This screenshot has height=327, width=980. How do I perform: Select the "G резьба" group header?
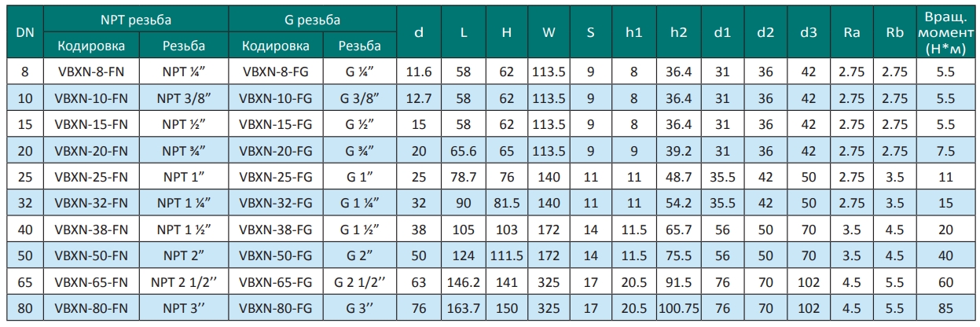click(313, 17)
